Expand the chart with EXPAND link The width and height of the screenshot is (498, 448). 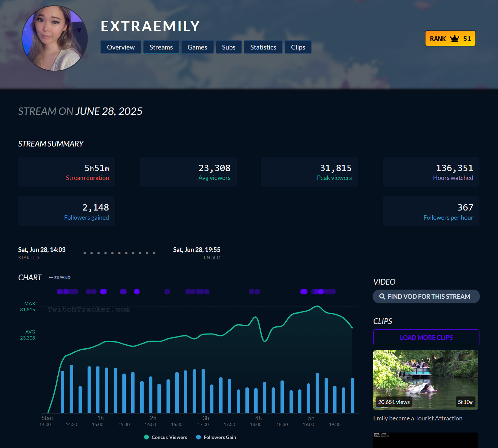click(x=60, y=278)
